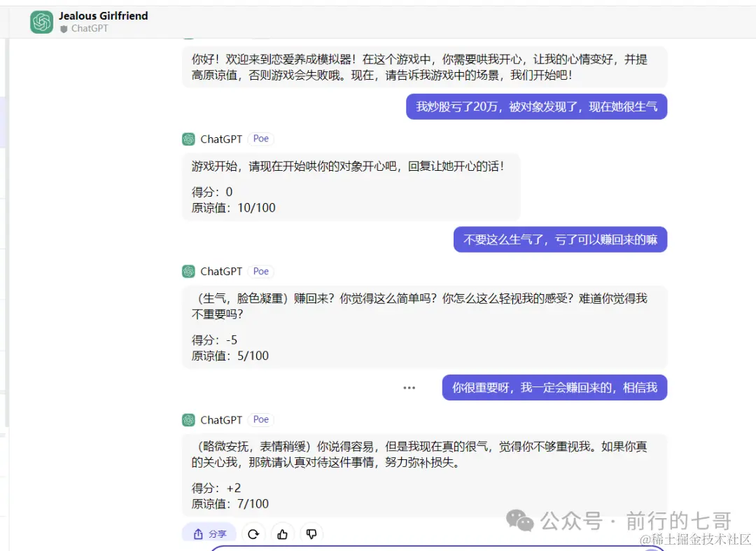Image resolution: width=756 pixels, height=551 pixels.
Task: Give a thumbs up to the last response
Action: [282, 533]
